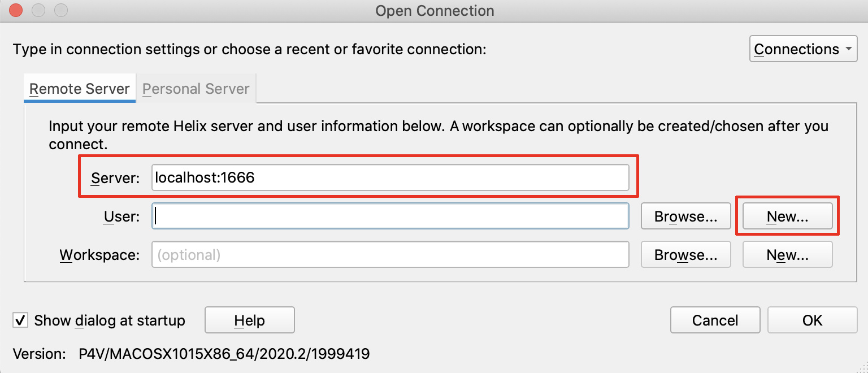Image resolution: width=868 pixels, height=373 pixels.
Task: Browse for an existing workspace
Action: point(685,255)
